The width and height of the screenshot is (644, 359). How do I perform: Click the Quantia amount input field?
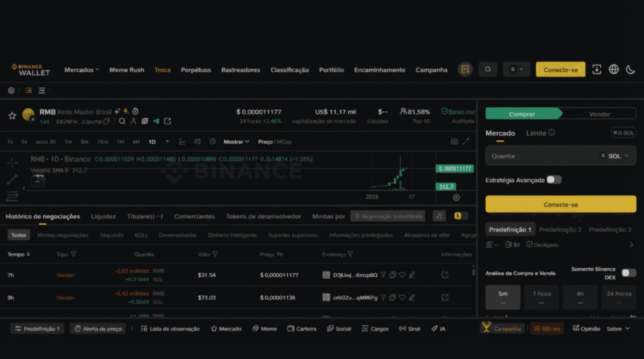(x=538, y=156)
